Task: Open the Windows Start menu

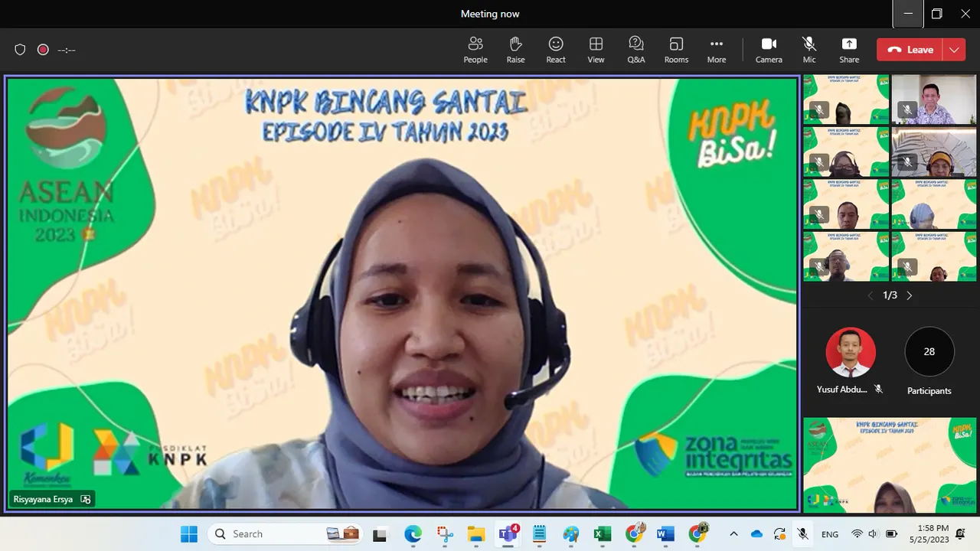Action: [189, 533]
